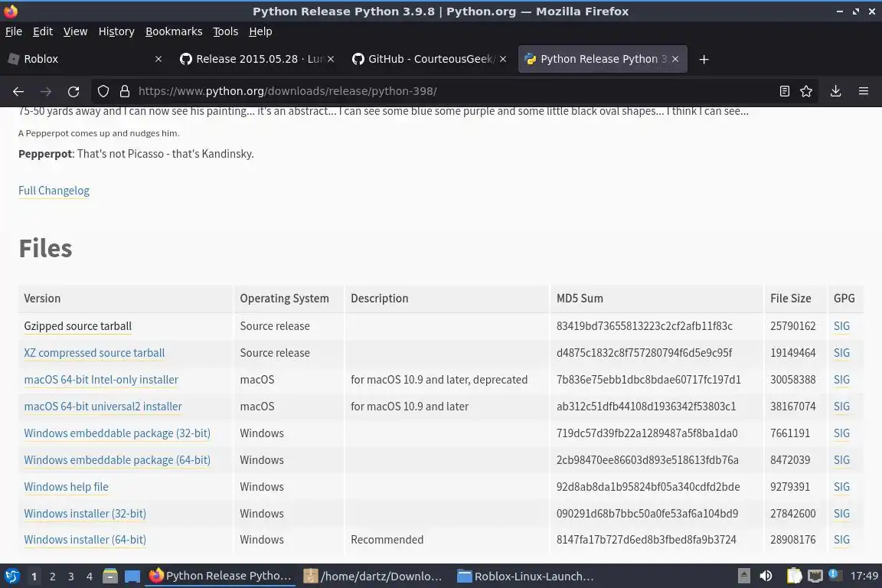
Task: Open Firefox hamburger application menu
Action: 864,91
